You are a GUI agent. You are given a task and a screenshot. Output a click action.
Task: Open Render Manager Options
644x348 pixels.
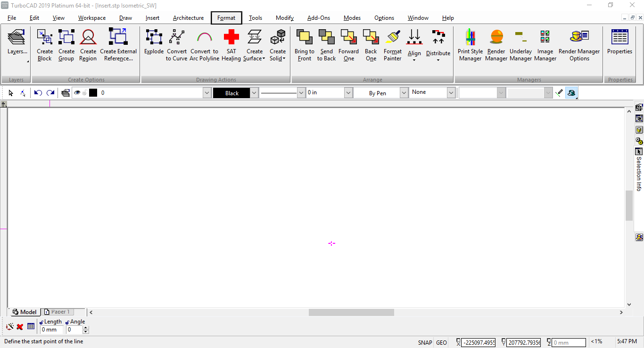(x=579, y=45)
